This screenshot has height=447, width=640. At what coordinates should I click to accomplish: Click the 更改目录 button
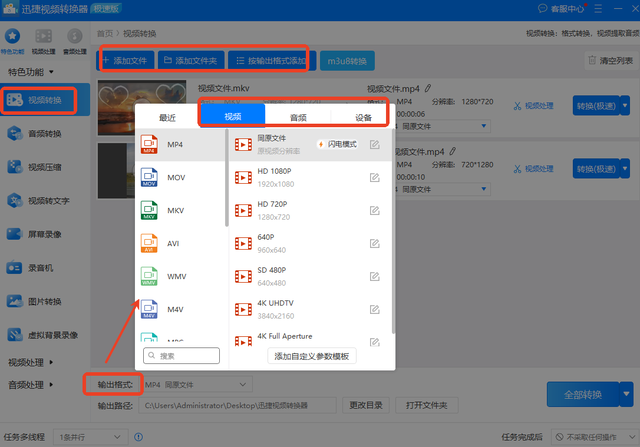tap(366, 405)
